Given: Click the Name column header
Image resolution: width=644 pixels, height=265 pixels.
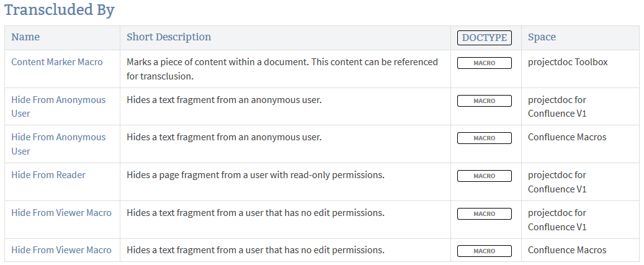Looking at the screenshot, I should point(25,37).
